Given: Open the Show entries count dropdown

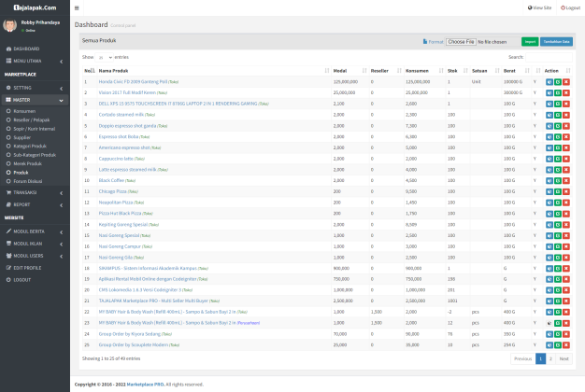Looking at the screenshot, I should tap(103, 57).
